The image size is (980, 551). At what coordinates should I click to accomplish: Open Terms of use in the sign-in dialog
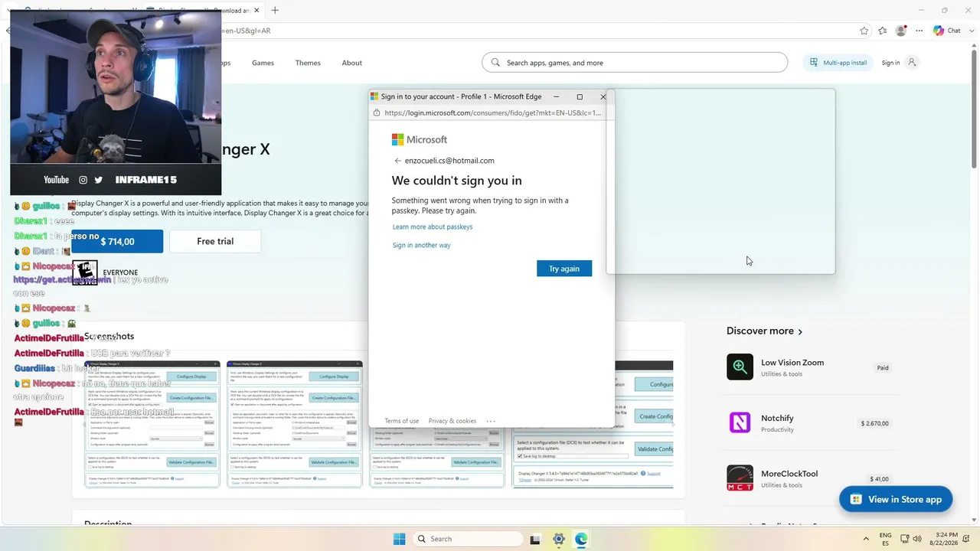pos(401,421)
